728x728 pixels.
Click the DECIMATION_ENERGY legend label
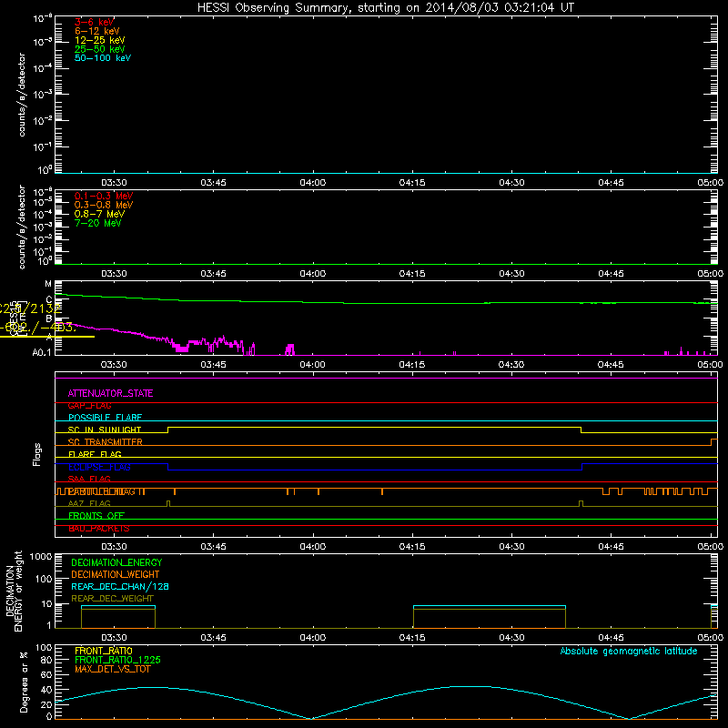pyautogui.click(x=116, y=562)
